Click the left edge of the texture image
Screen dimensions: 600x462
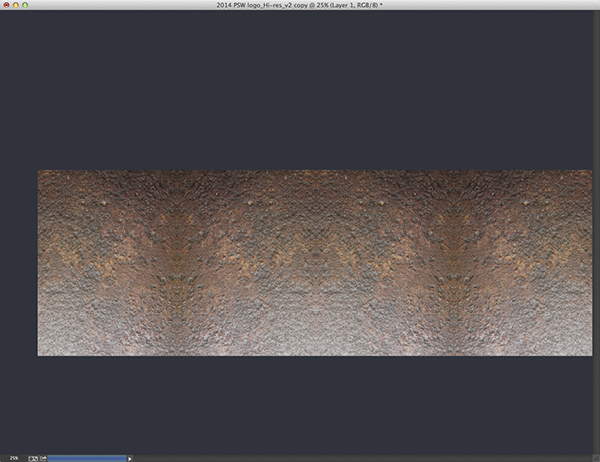coord(39,263)
